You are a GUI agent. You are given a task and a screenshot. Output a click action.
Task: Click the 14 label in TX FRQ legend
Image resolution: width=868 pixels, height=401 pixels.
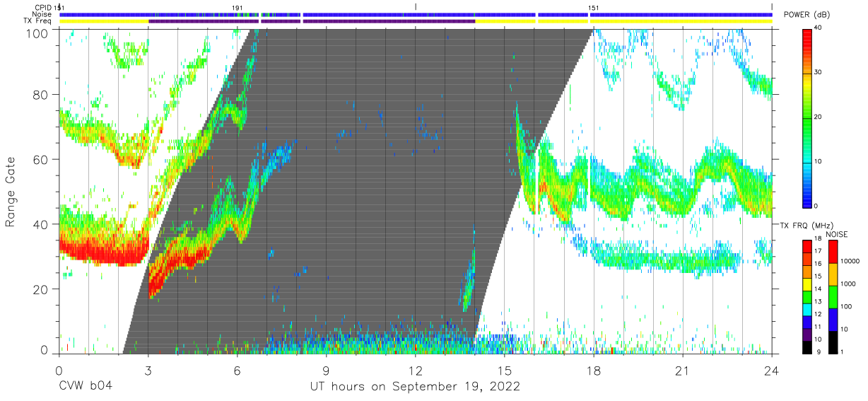click(818, 289)
